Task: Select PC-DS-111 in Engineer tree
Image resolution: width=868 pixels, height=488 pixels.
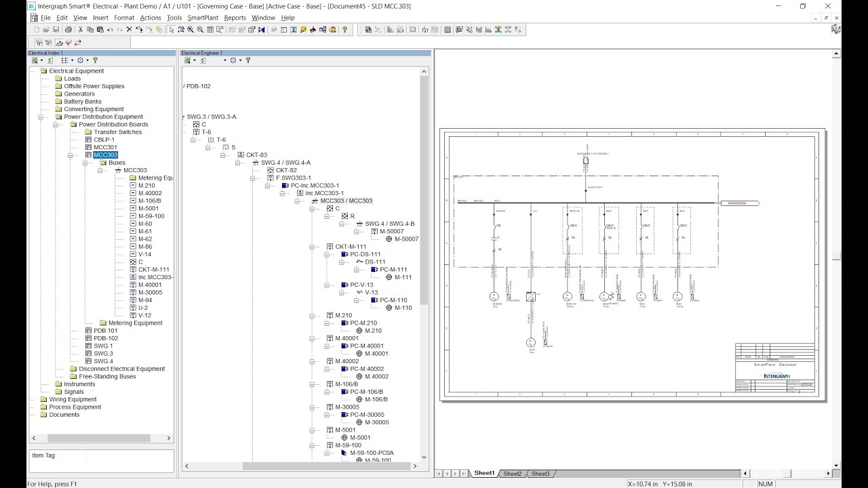Action: click(x=366, y=254)
